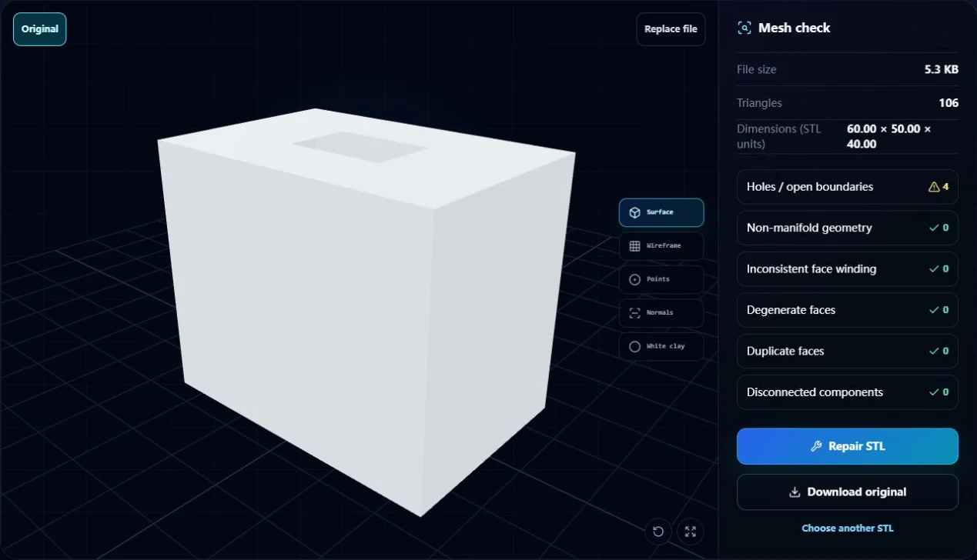The height and width of the screenshot is (560, 977).
Task: Switch to Wireframe view mode
Action: (661, 246)
